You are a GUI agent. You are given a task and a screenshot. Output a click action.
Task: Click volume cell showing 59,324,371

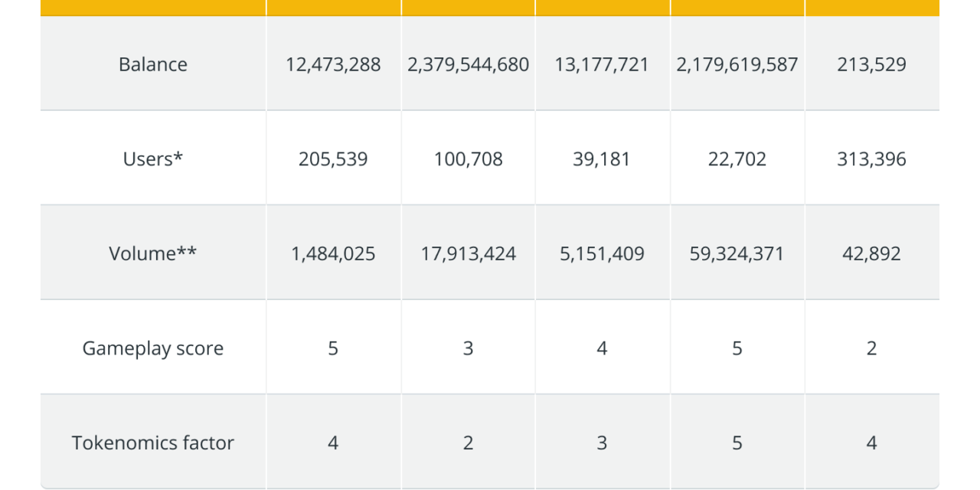[737, 253]
